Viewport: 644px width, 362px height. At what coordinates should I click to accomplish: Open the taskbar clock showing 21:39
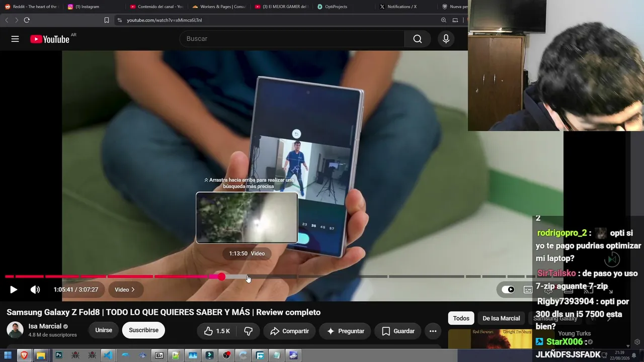[x=619, y=355]
